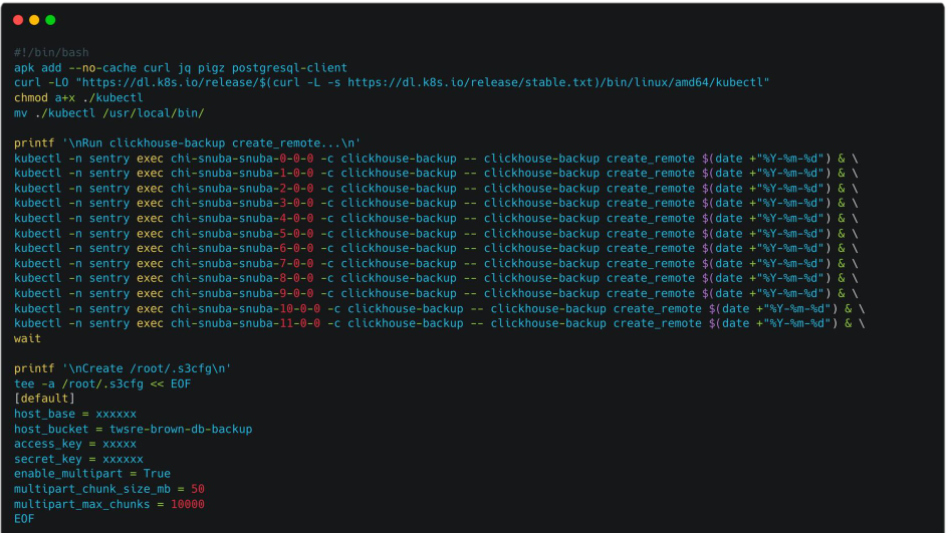Click the 'secret_key = xxxxxx' line
Image resolution: width=950 pixels, height=533 pixels.
[x=79, y=459]
